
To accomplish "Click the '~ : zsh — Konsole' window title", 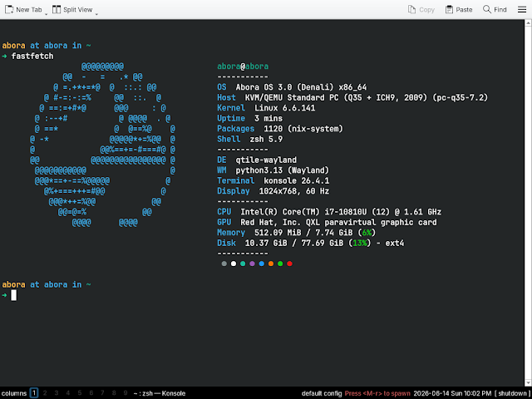I will [x=160, y=393].
